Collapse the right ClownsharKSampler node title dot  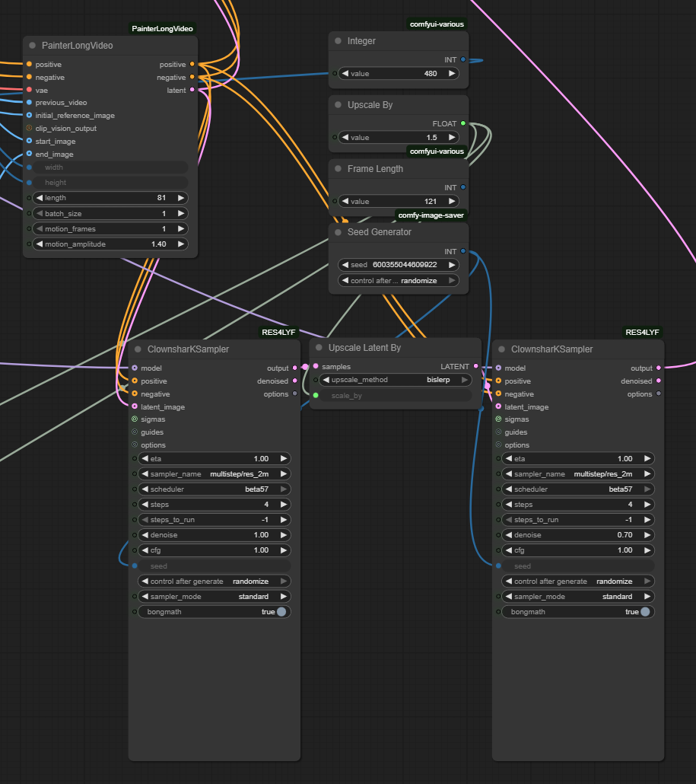click(x=502, y=349)
